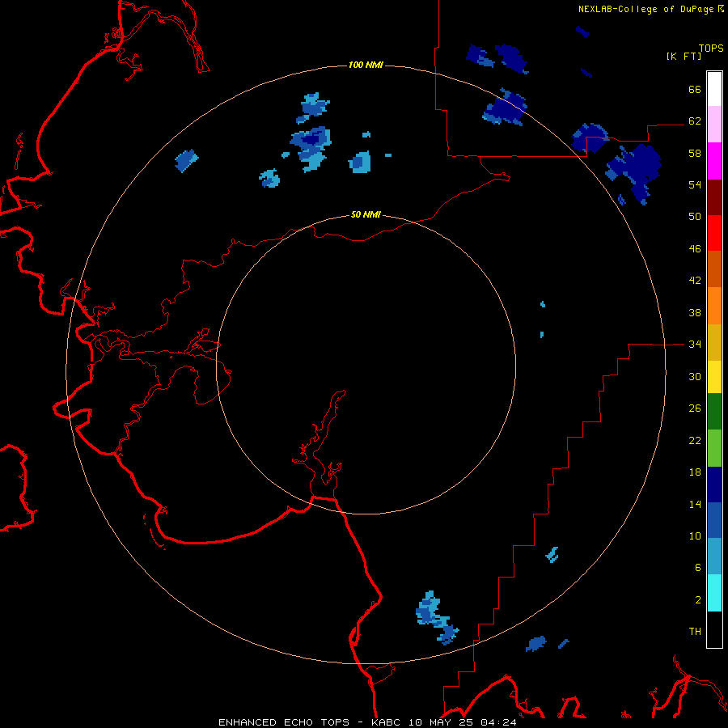The image size is (728, 728).
Task: Click the "100 NMI" range ring label
Action: [366, 65]
